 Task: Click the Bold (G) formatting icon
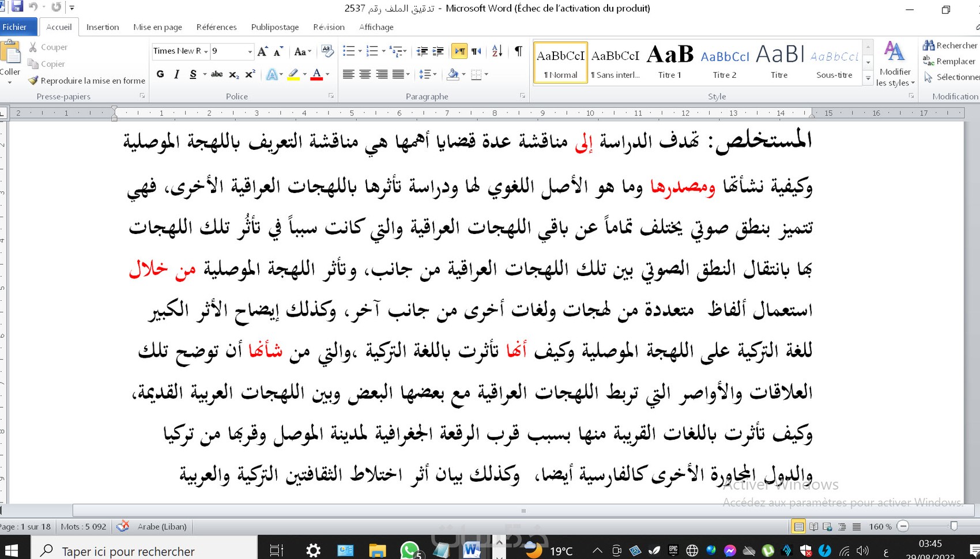160,74
